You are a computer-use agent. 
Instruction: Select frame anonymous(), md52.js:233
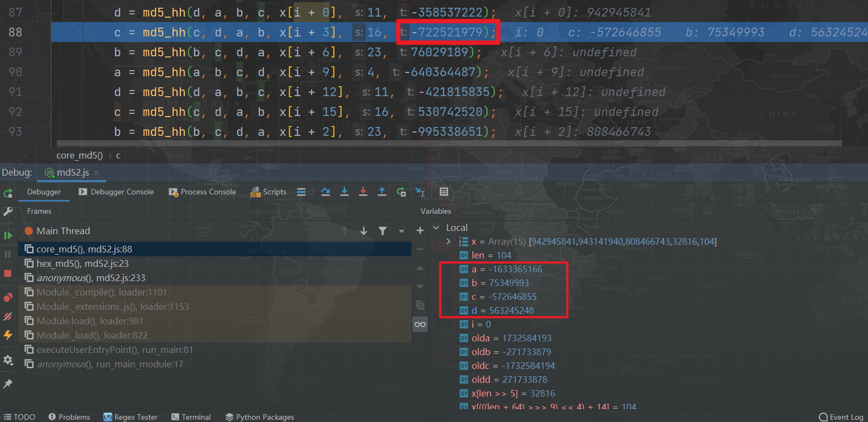coord(215,278)
